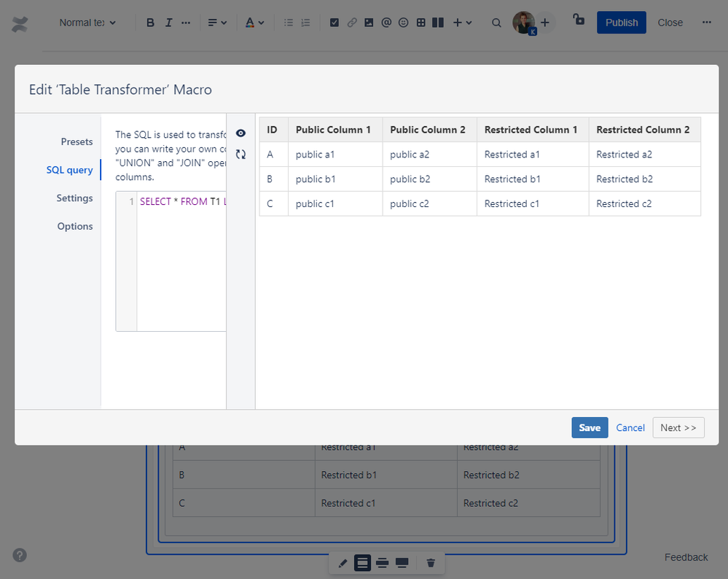Insert a link

click(x=351, y=23)
